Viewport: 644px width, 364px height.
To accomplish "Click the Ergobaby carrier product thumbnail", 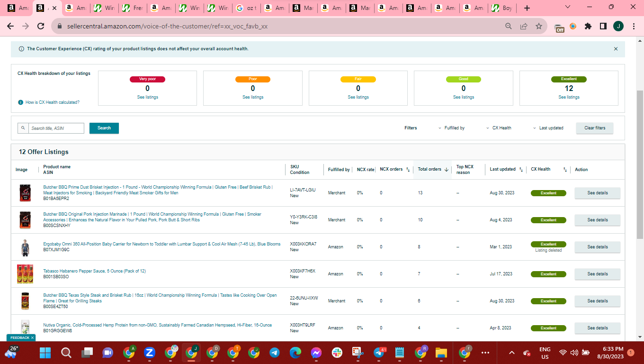I will (25, 247).
